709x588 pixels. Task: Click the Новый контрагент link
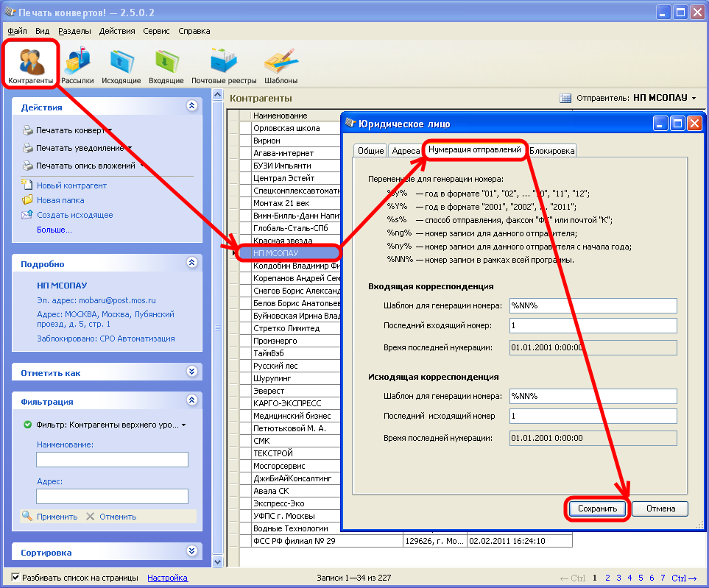pos(71,185)
